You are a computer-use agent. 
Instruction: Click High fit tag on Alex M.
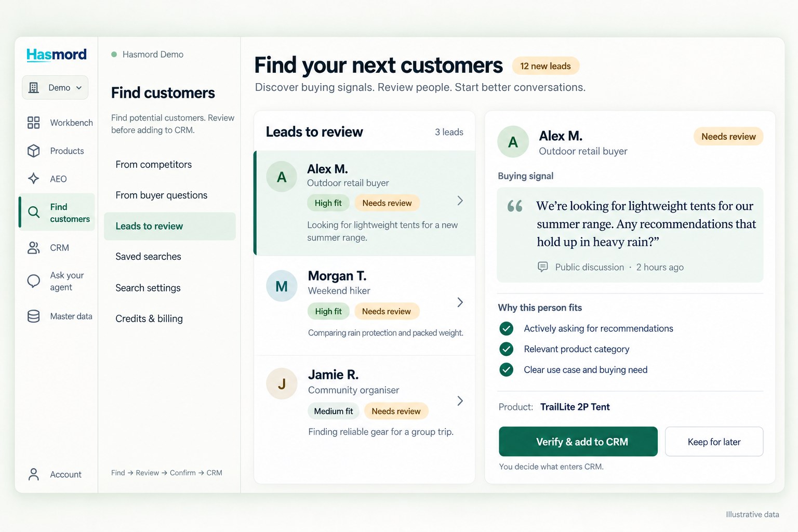point(328,203)
